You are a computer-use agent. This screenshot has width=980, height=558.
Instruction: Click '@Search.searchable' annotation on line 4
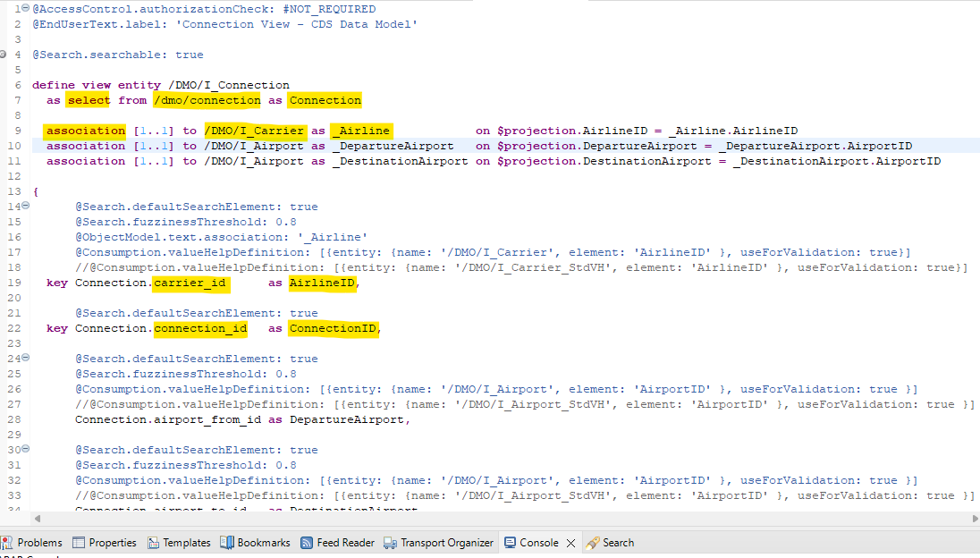point(98,55)
